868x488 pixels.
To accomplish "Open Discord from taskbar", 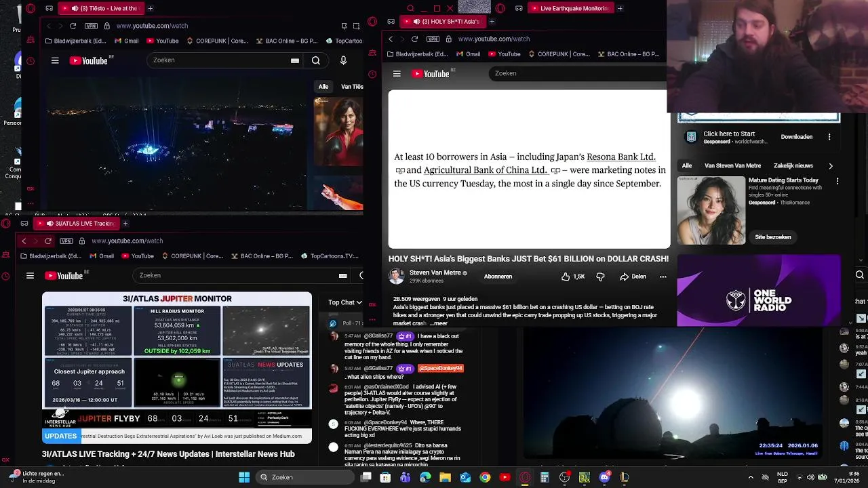I will click(604, 477).
